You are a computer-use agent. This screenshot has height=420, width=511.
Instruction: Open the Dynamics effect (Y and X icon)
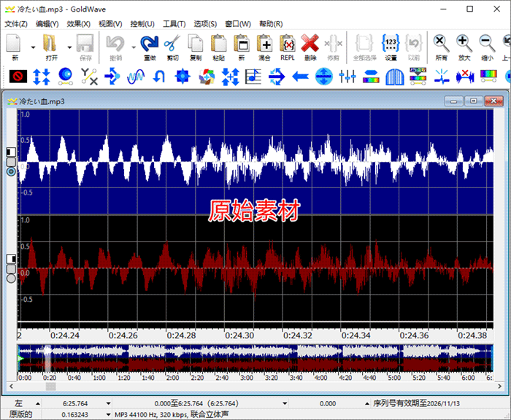(89, 77)
